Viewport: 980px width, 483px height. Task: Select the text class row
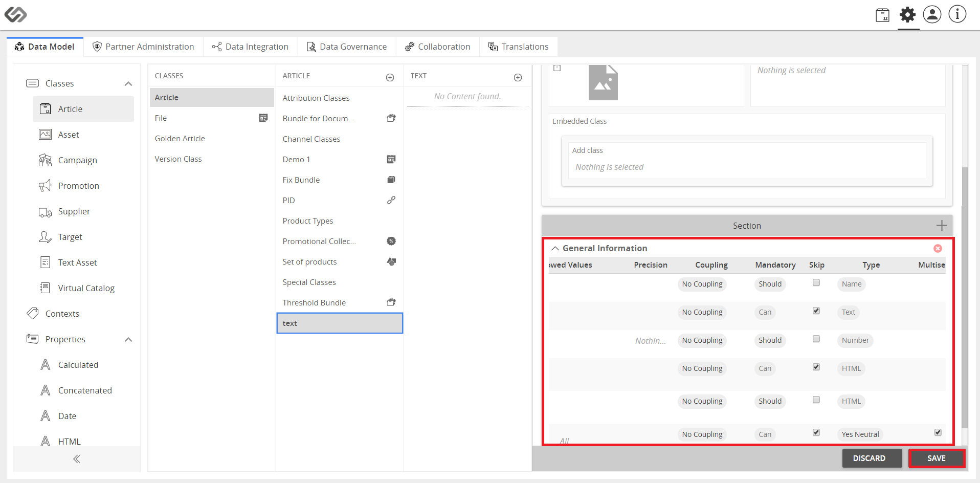(x=340, y=323)
